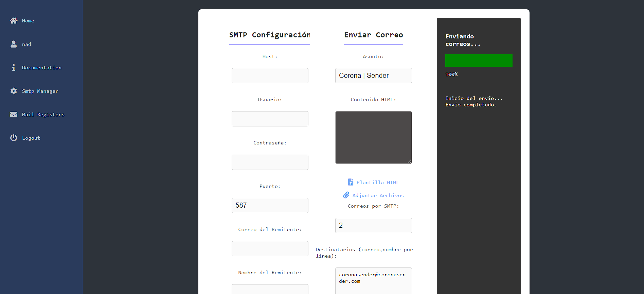Click the Logout power icon
Screen dimensions: 644x294
(14, 138)
